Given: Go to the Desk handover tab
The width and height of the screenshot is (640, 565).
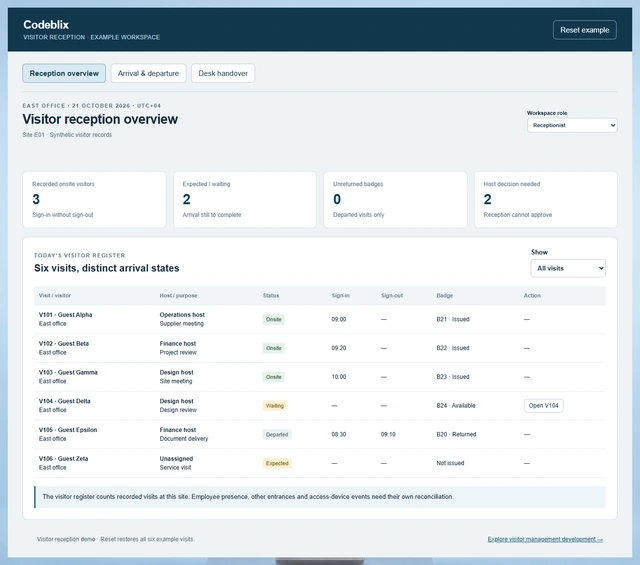Looking at the screenshot, I should [x=223, y=73].
